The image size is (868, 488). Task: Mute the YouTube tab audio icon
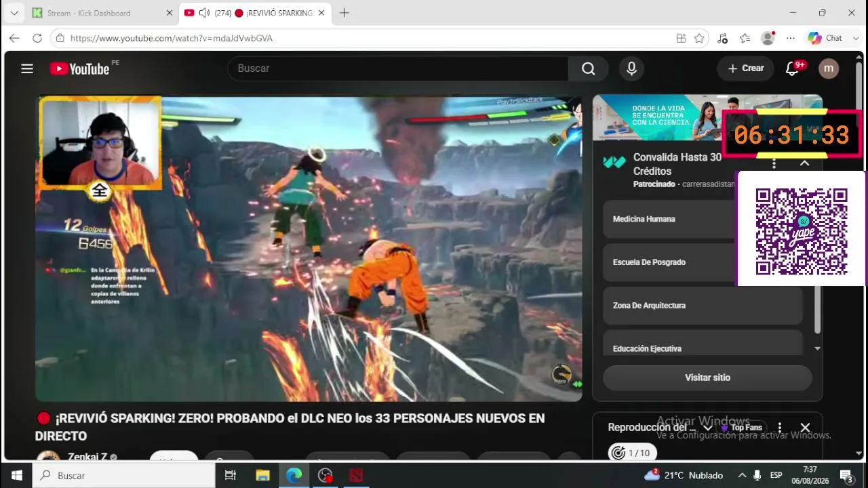tap(204, 13)
